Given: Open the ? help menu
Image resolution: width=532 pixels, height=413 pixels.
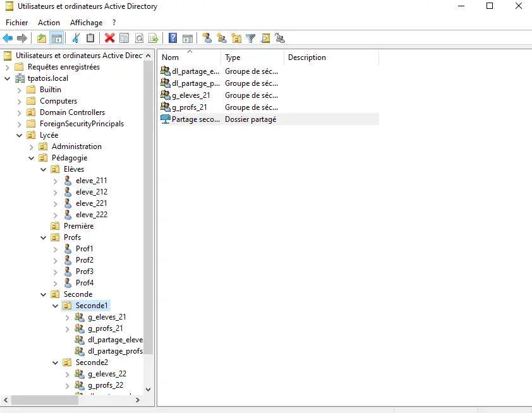Looking at the screenshot, I should tap(114, 22).
